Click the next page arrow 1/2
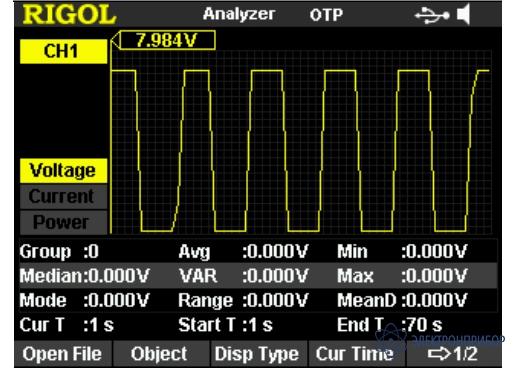 pos(453,354)
